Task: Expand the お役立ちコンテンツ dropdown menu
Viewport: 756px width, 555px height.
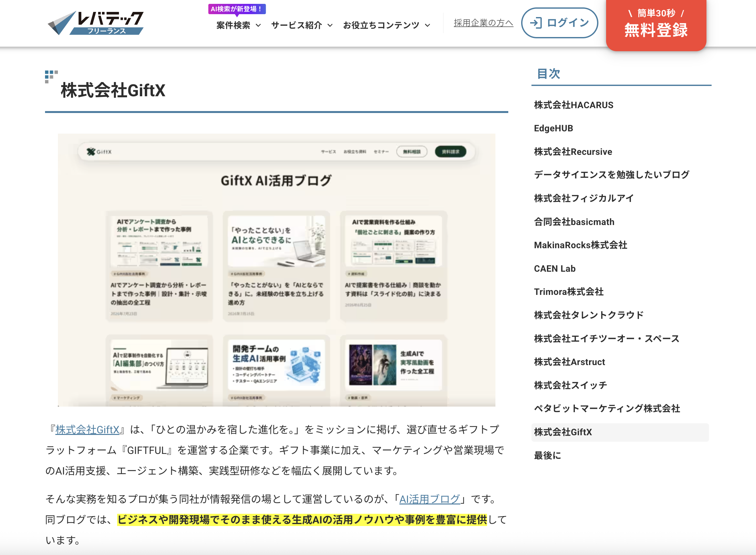Action: click(386, 25)
